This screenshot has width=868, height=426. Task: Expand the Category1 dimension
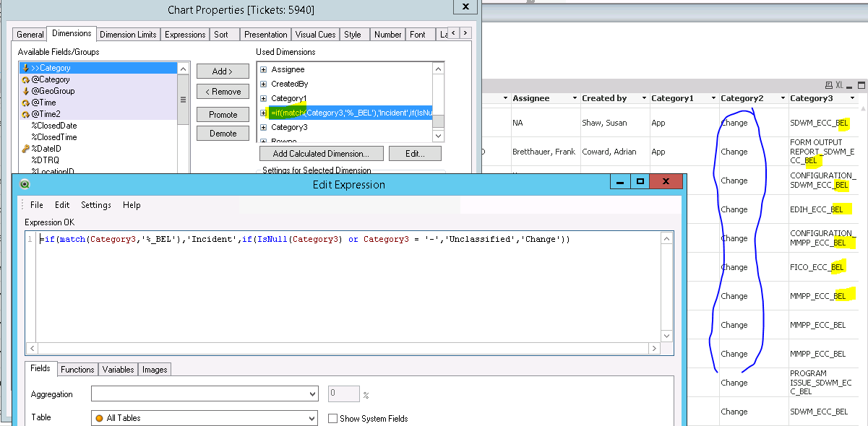pyautogui.click(x=264, y=98)
